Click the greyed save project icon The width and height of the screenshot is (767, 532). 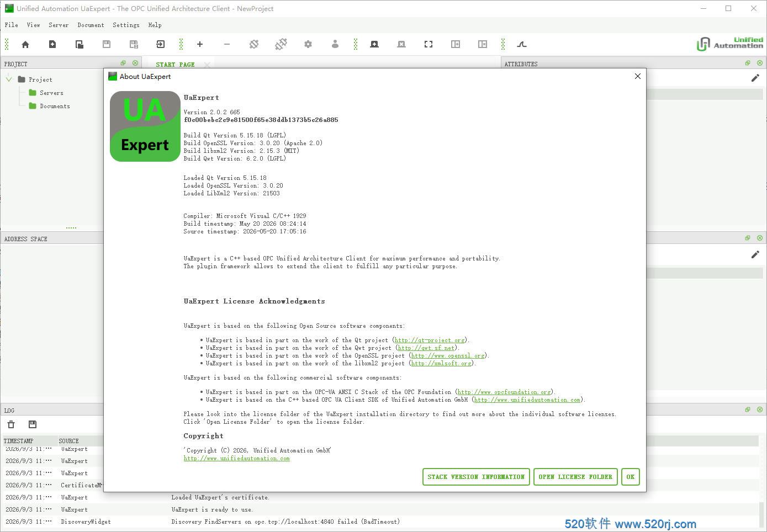107,44
